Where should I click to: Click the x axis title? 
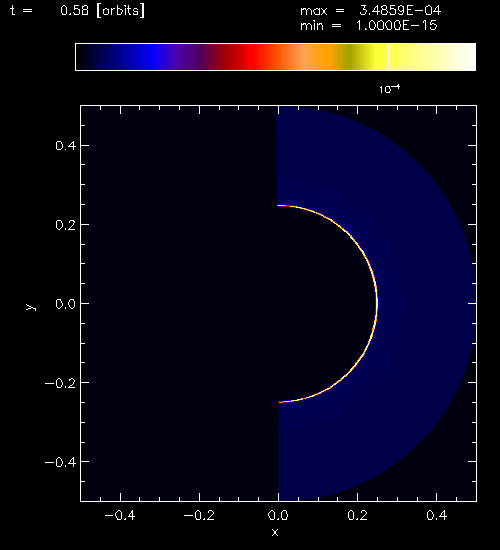[275, 533]
